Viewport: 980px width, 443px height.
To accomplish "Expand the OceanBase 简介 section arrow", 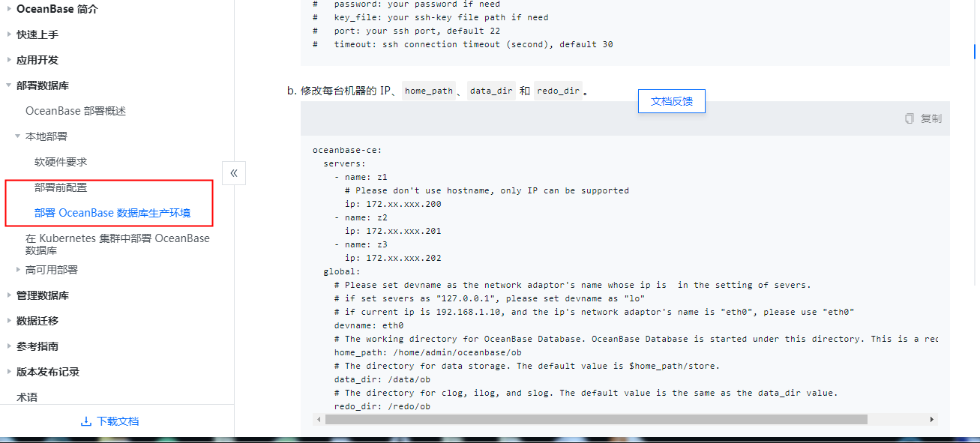I will click(9, 9).
